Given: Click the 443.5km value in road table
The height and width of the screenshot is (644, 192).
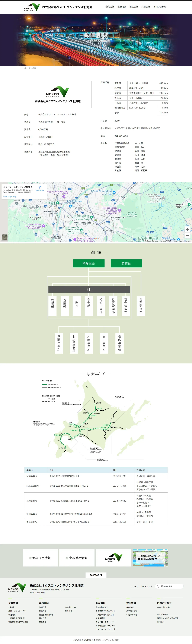Looking at the screenshot, I should (x=163, y=83).
